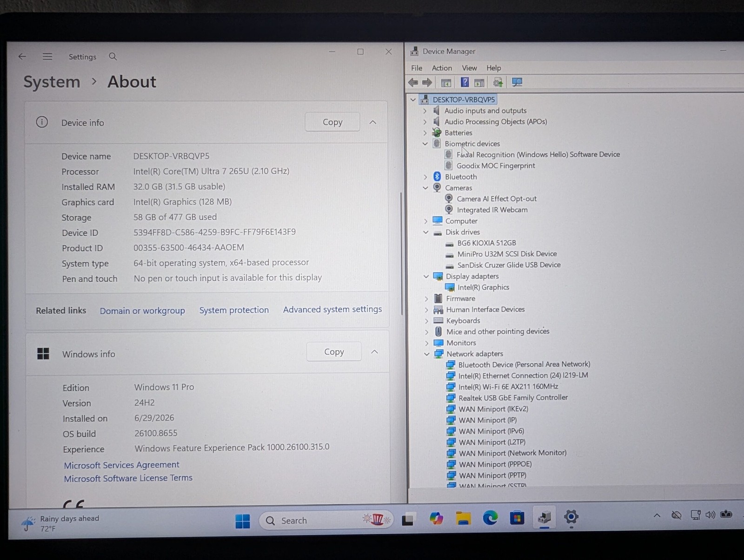
Task: Select Intel(R) Graphics display adapter
Action: 478,288
